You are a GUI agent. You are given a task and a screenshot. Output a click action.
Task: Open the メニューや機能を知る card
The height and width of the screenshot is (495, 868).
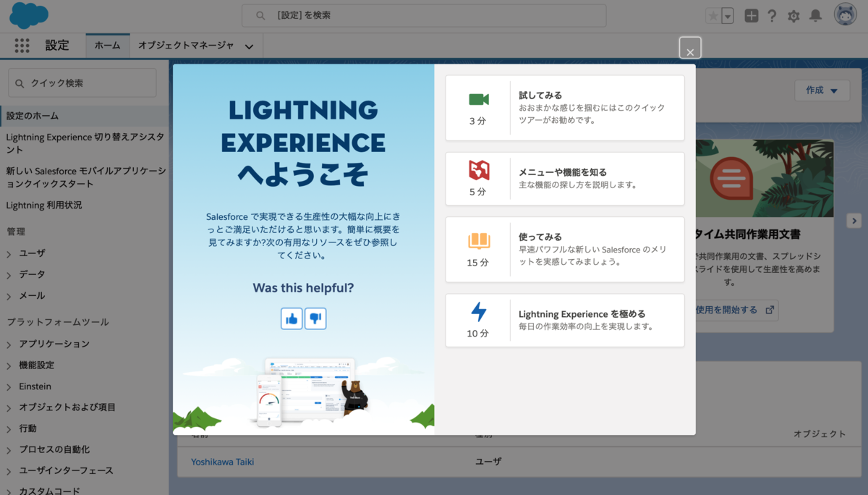pos(565,178)
